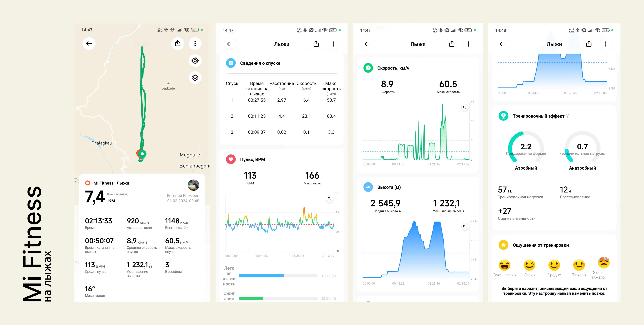Tap info icon beside Всего ккал

(186, 227)
